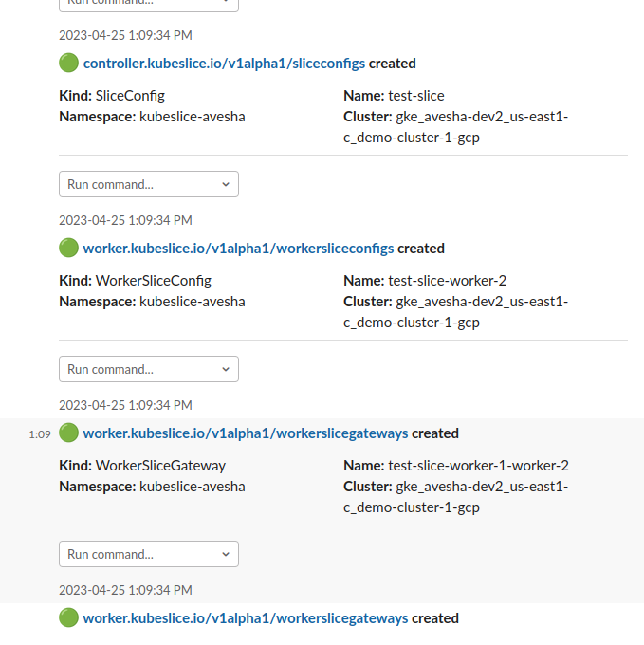Open partially visible Run command dropdown at top
The image size is (644, 645).
pyautogui.click(x=149, y=5)
